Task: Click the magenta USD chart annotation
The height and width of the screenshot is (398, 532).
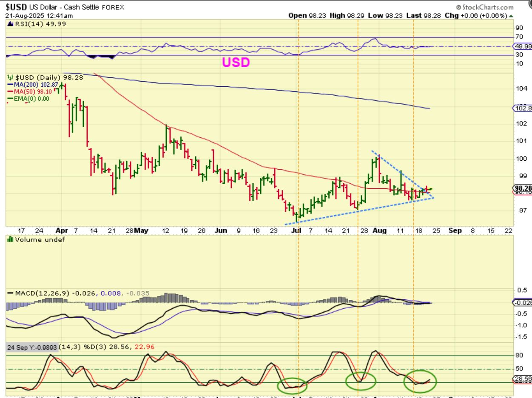Action: pos(236,63)
